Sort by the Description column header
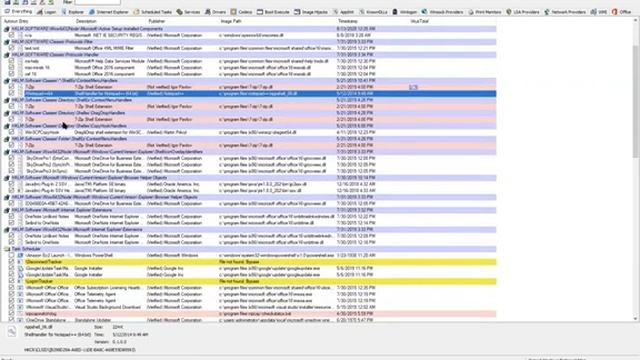Image resolution: width=640 pixels, height=360 pixels. click(86, 21)
